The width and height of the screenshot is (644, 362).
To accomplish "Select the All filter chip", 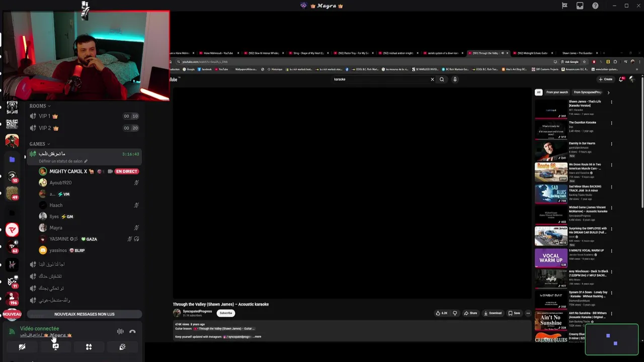I will coord(538,93).
